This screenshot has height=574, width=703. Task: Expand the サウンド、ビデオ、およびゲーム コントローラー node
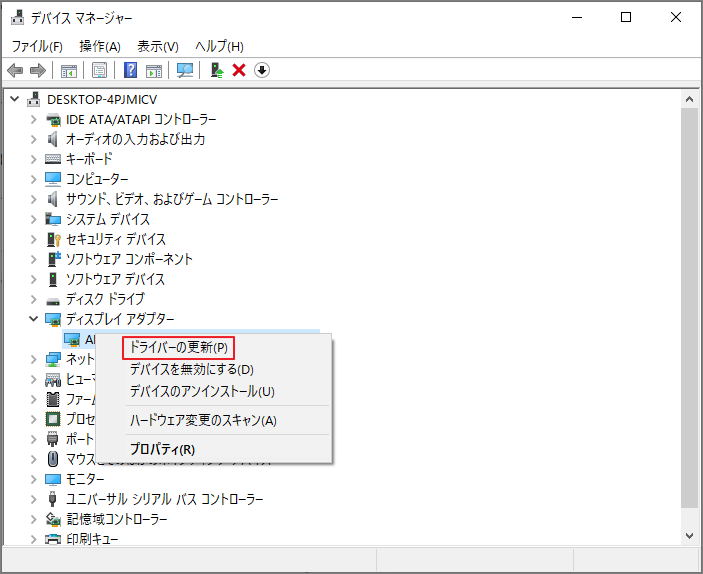[34, 199]
